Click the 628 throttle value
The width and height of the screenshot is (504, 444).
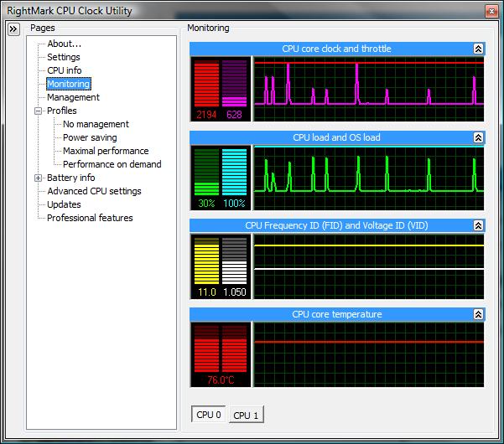coord(234,115)
